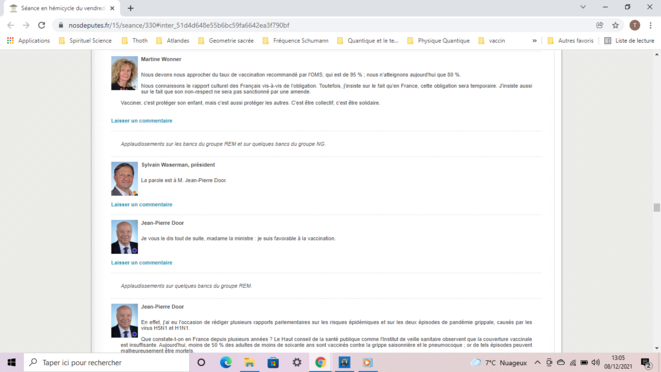Screen dimensions: 661x372
Task: Reload the page with the refresh icon
Action: [41, 25]
